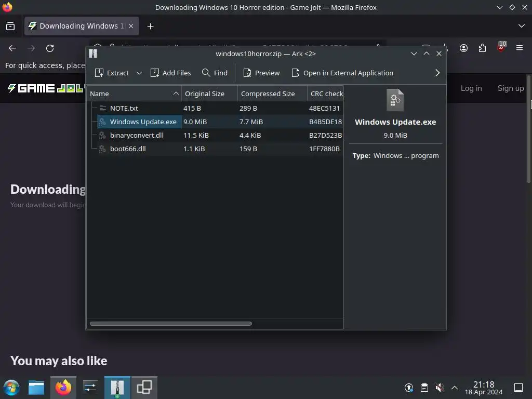Click Sign up on Game Jolt

511,88
